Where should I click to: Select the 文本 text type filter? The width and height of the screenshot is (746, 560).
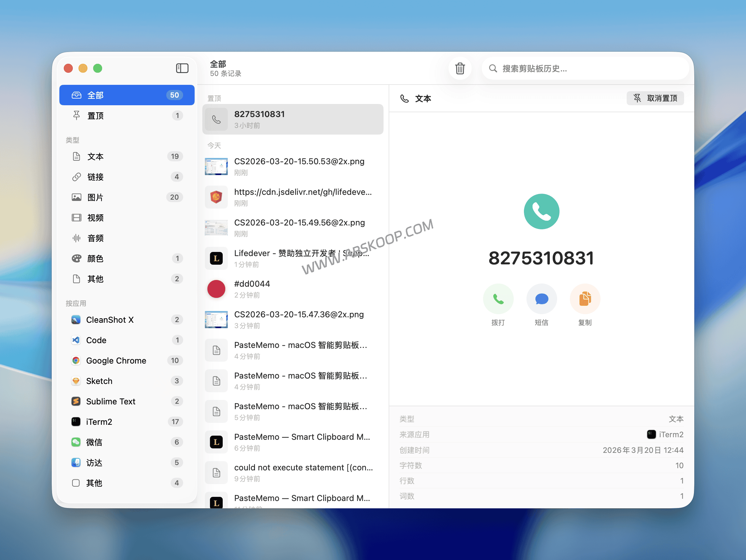click(x=95, y=157)
